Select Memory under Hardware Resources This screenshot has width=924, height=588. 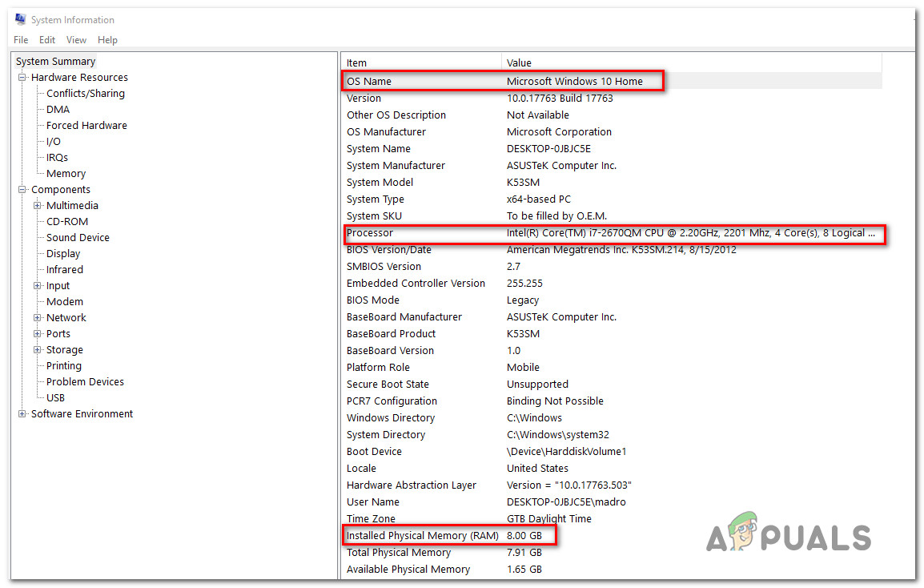coord(66,173)
